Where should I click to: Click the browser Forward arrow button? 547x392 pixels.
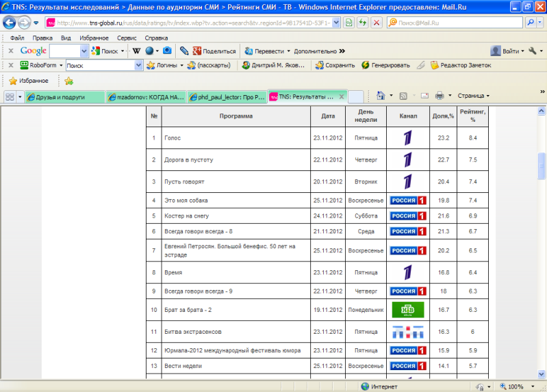coord(24,23)
